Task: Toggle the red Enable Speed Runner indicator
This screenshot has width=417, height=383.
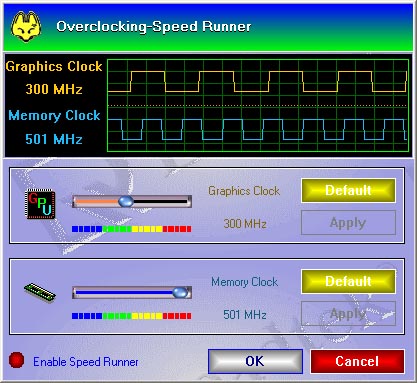Action: (x=16, y=360)
